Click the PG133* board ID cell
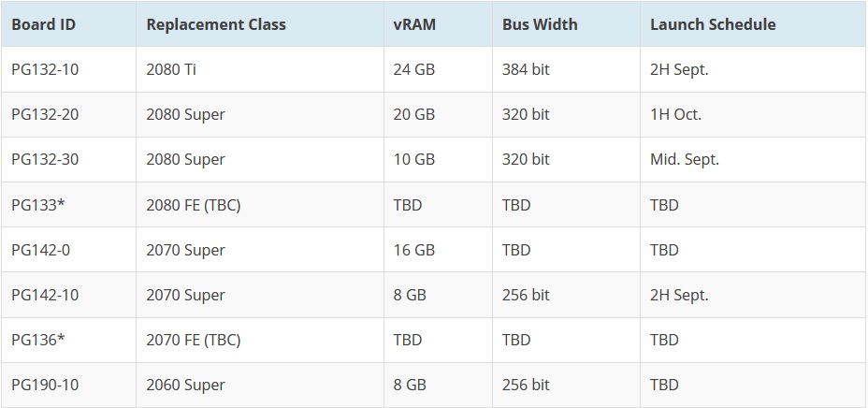 (x=38, y=204)
